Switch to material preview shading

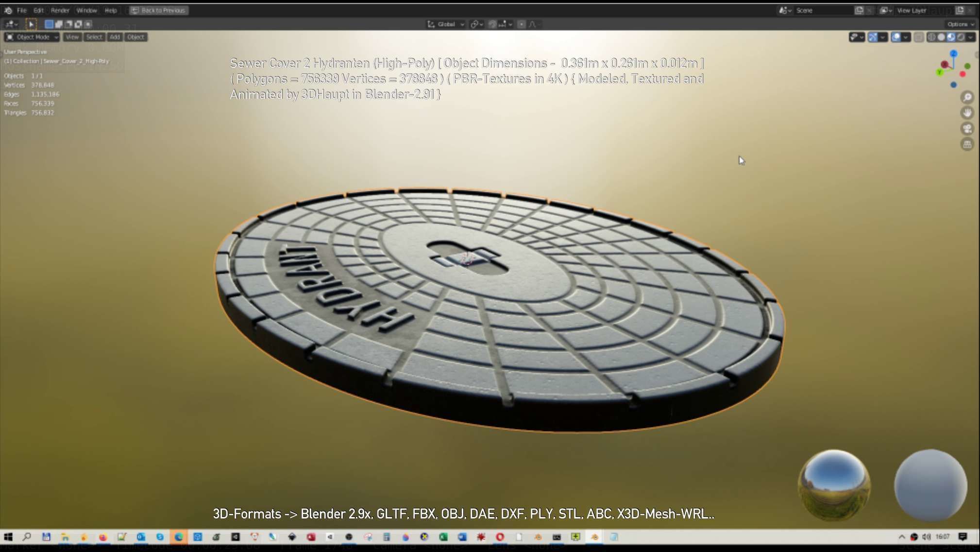[951, 37]
